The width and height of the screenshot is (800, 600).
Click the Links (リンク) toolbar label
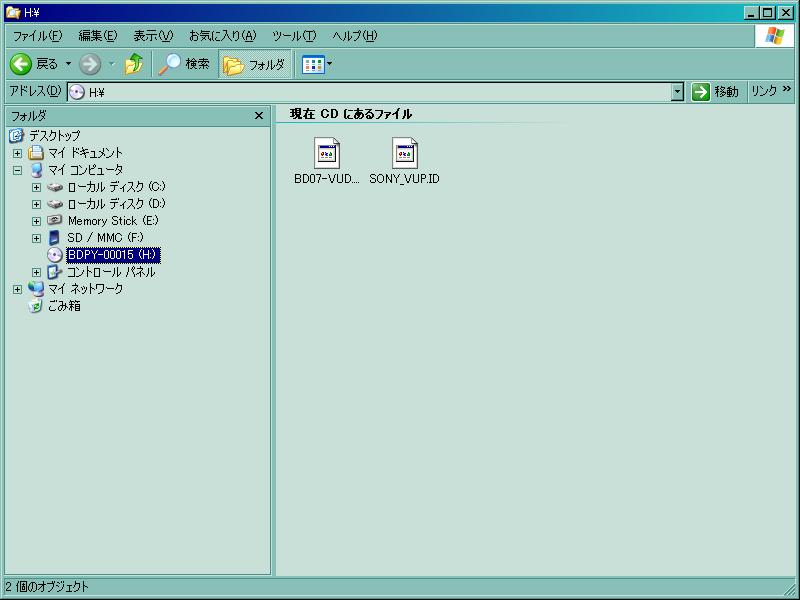764,91
